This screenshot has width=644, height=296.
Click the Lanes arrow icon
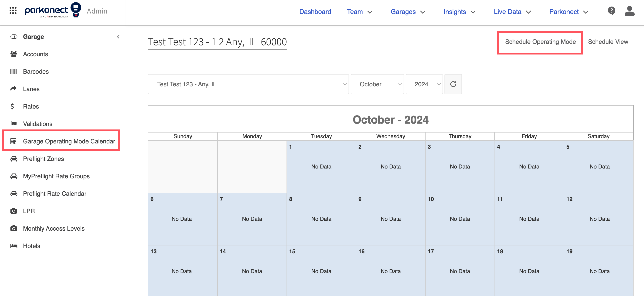tap(13, 89)
